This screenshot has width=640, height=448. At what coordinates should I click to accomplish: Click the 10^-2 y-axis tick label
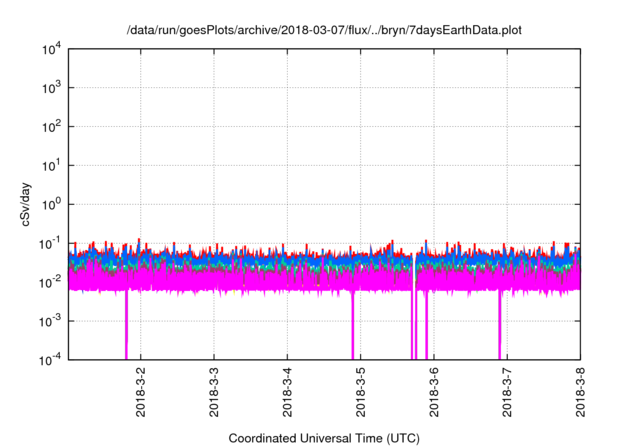[x=51, y=282]
